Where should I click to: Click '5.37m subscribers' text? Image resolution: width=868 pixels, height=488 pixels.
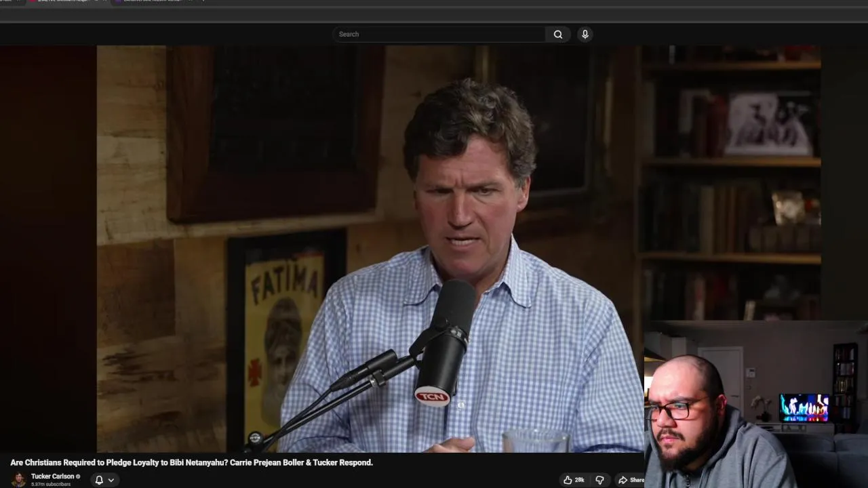(x=51, y=485)
